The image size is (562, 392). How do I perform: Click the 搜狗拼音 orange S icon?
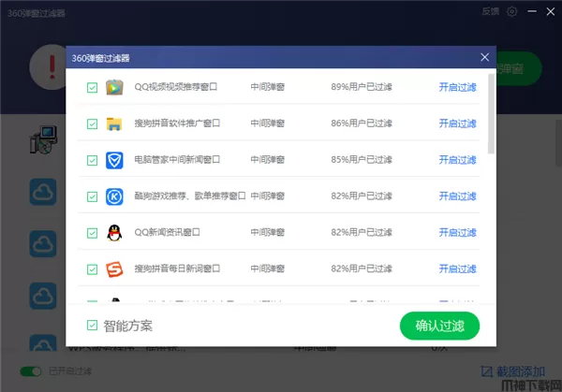point(114,269)
